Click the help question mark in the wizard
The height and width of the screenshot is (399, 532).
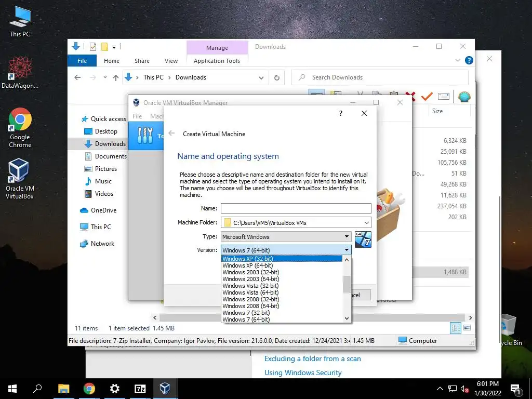(341, 113)
